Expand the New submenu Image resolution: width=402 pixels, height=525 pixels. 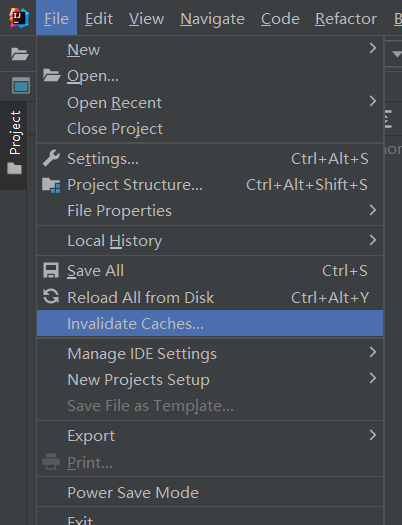pyautogui.click(x=373, y=49)
